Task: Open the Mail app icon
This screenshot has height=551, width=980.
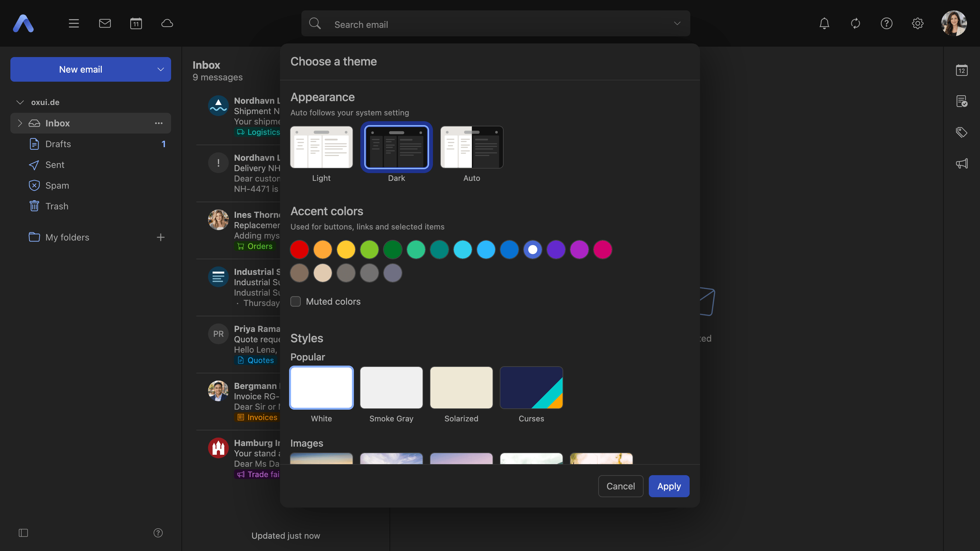Action: pyautogui.click(x=105, y=24)
